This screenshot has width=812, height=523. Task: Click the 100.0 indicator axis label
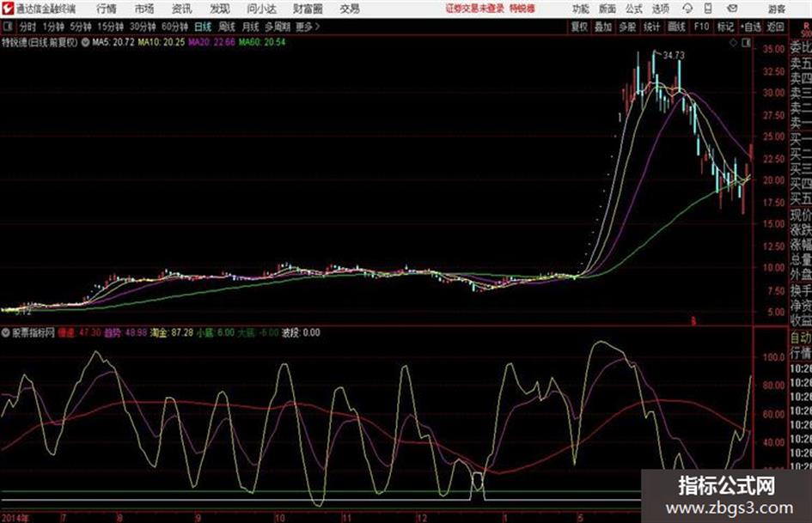coord(774,357)
